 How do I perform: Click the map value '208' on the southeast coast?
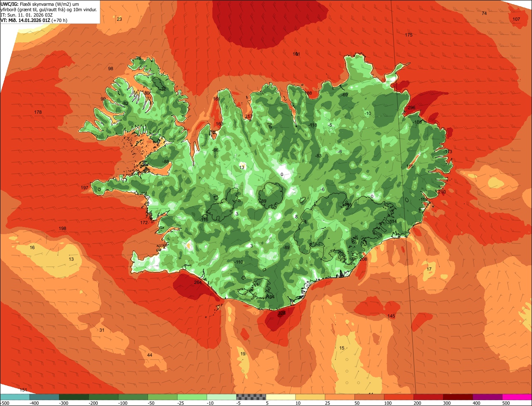click(x=364, y=259)
